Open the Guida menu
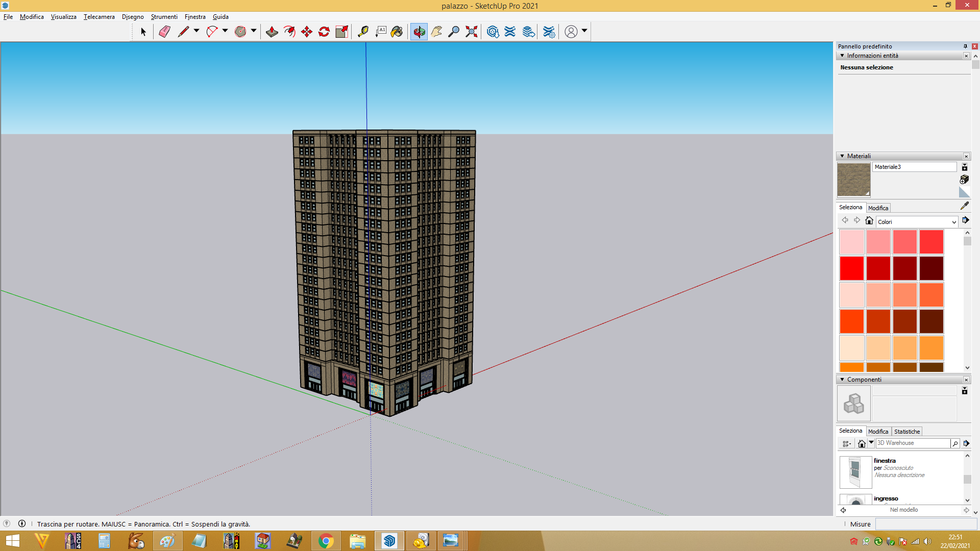Image resolution: width=980 pixels, height=551 pixels. tap(220, 17)
